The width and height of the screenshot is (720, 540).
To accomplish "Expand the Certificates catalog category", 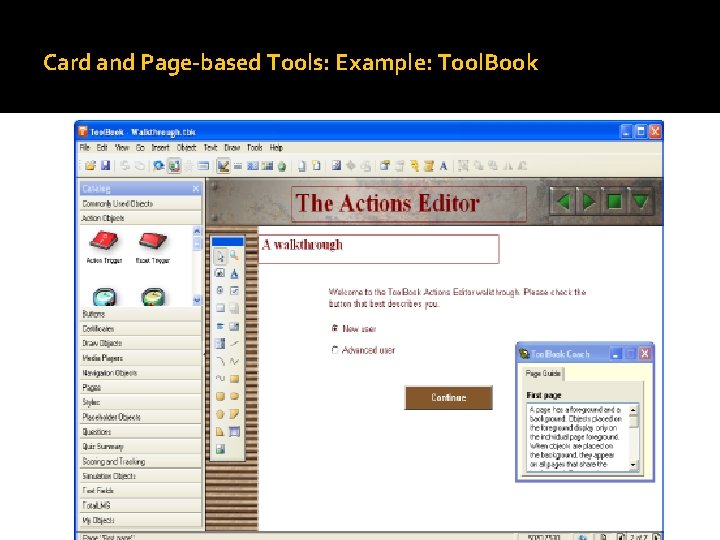I will pyautogui.click(x=141, y=329).
